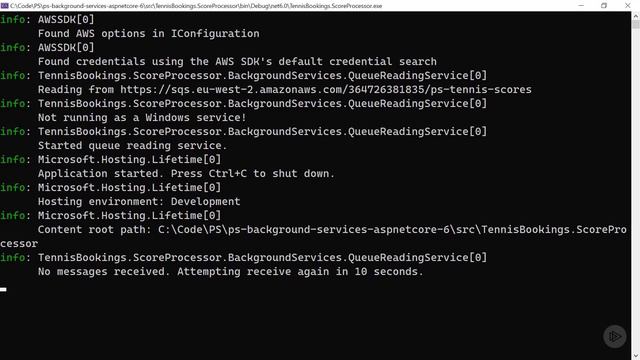The width and height of the screenshot is (640, 360).
Task: Click the first green 'info' label
Action: (13, 19)
